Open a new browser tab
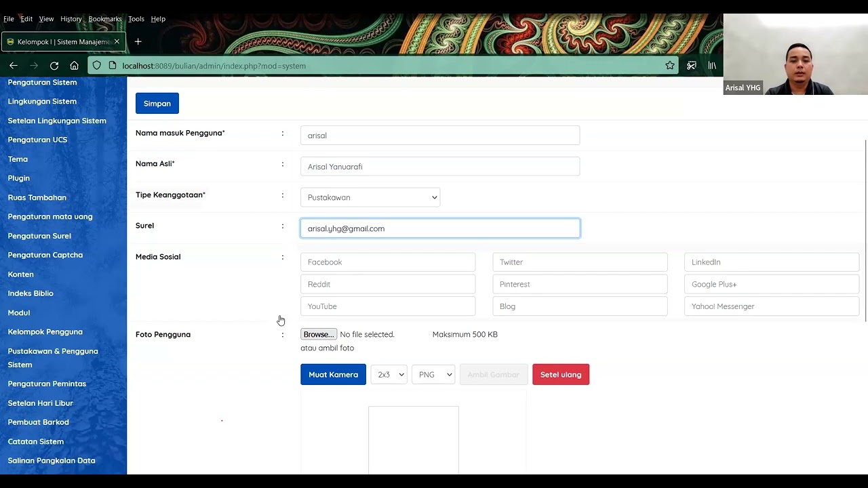Viewport: 868px width, 488px height. click(x=138, y=41)
